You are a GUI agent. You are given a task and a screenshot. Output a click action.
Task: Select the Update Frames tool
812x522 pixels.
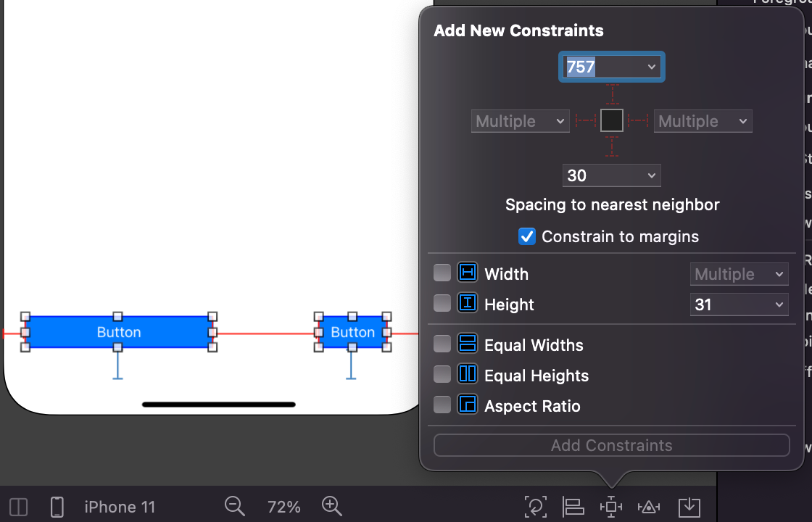(x=535, y=507)
